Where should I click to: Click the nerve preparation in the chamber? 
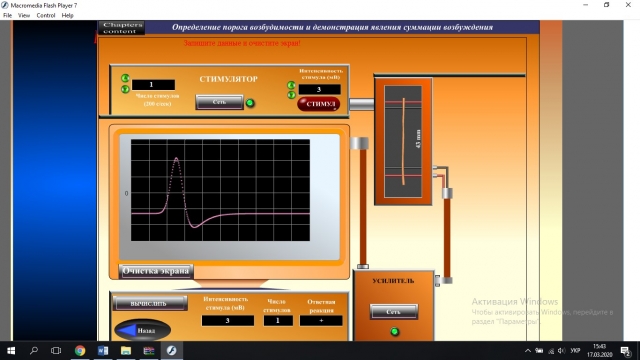click(x=403, y=141)
